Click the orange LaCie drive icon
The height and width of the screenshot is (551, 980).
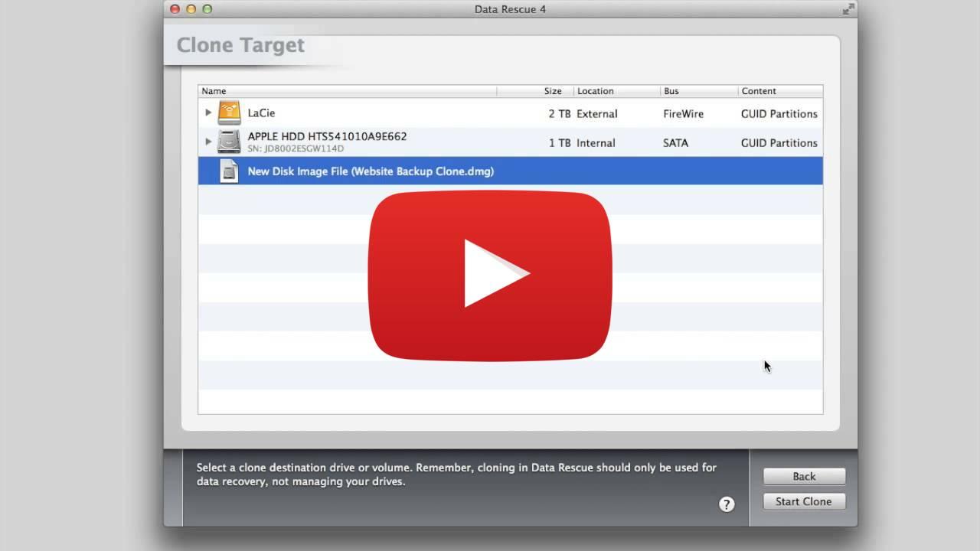[x=229, y=112]
